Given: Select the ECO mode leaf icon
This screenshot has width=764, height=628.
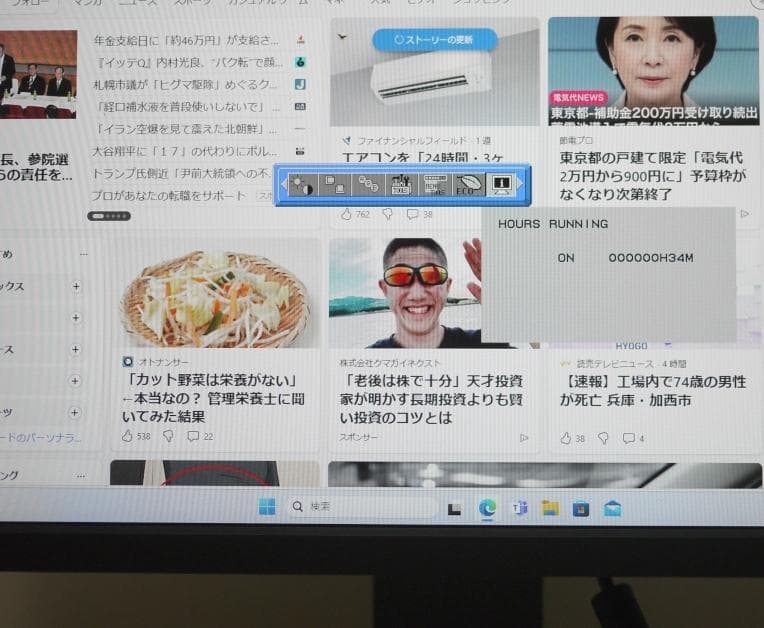Looking at the screenshot, I should pyautogui.click(x=468, y=185).
